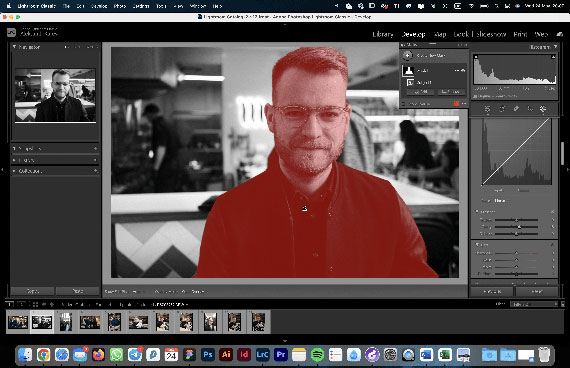Click the red overlay color swatch
Image resolution: width=570 pixels, height=368 pixels.
(x=456, y=104)
